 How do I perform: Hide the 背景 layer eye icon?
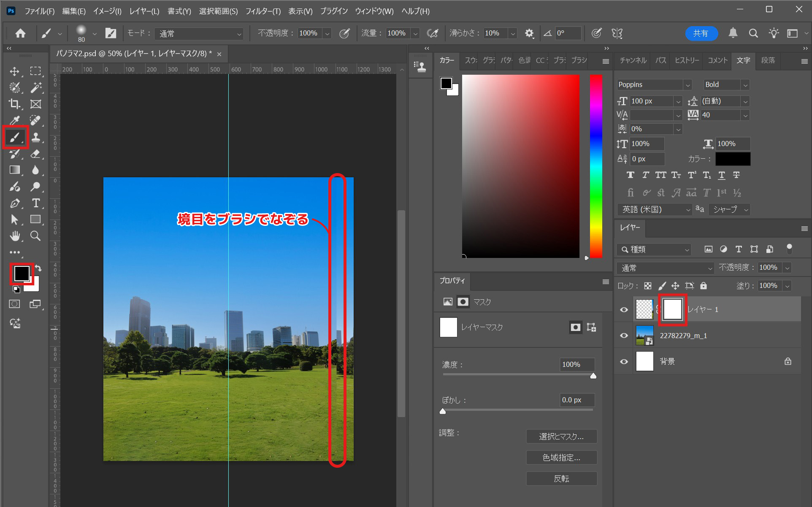(x=624, y=361)
